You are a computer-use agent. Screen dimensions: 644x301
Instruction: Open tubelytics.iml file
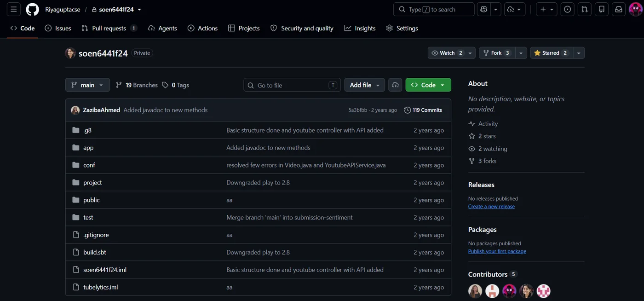click(x=101, y=288)
